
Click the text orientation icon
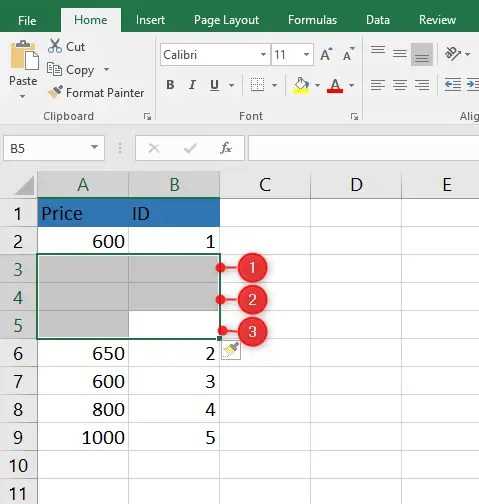point(453,53)
